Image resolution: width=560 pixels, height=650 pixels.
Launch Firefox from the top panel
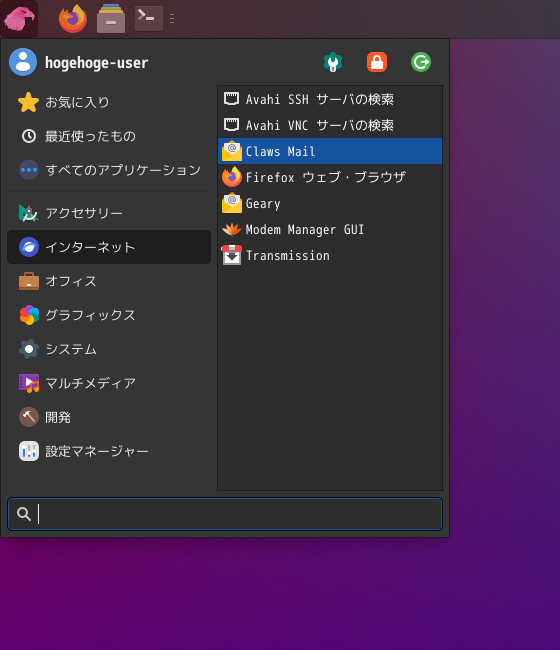73,19
